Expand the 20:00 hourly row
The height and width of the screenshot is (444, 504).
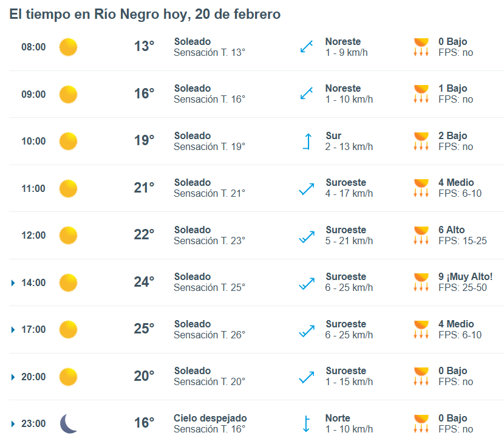13,377
